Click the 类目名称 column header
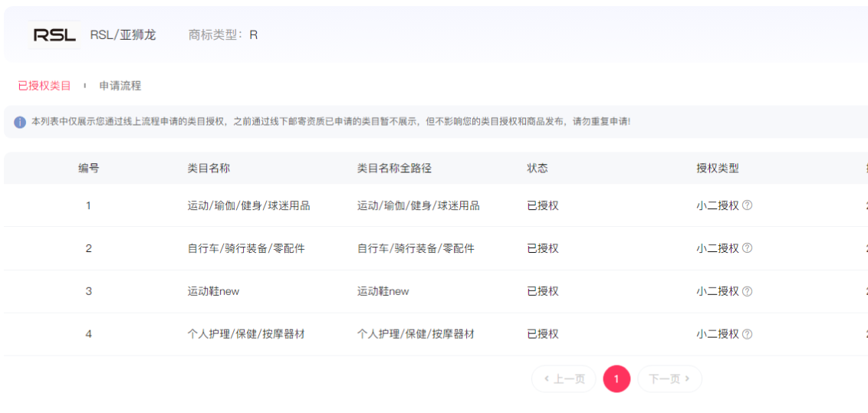The width and height of the screenshot is (868, 413). [209, 169]
